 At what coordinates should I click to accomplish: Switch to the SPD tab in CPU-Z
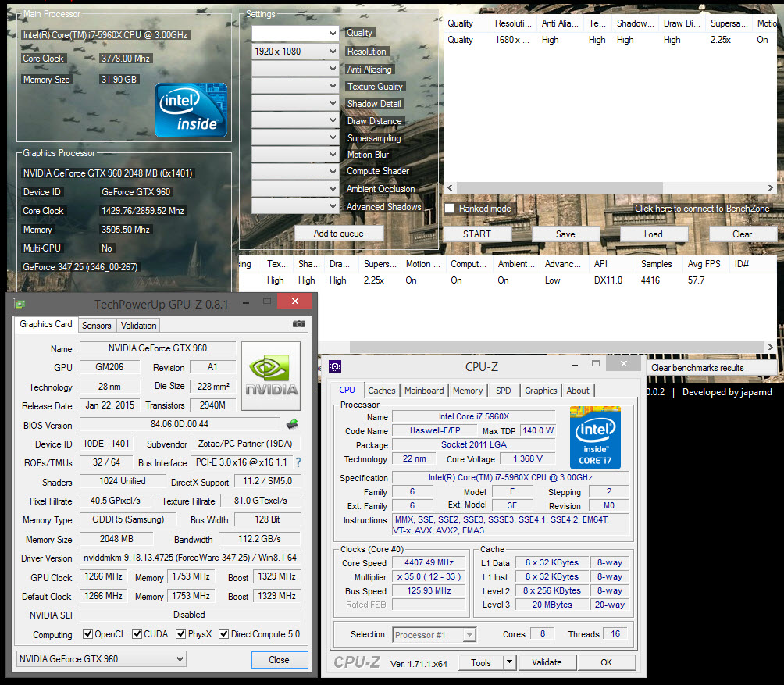pyautogui.click(x=504, y=391)
